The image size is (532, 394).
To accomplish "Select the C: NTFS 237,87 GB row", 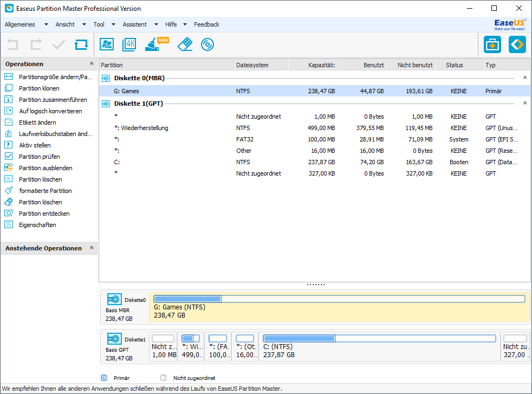I will pyautogui.click(x=315, y=162).
